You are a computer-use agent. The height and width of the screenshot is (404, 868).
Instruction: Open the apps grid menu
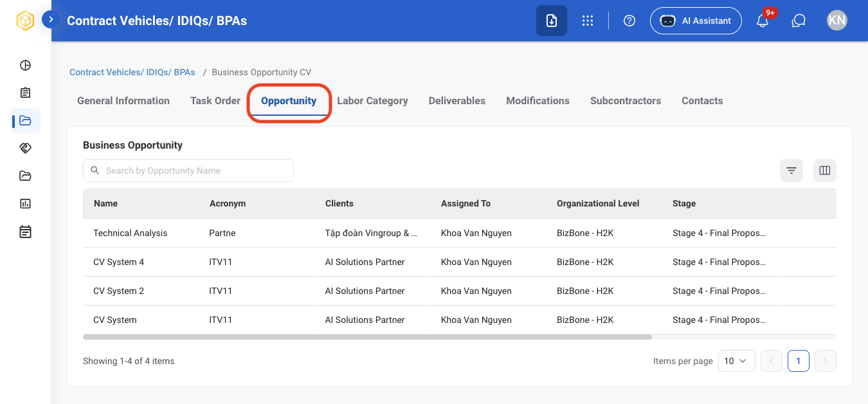pos(588,21)
